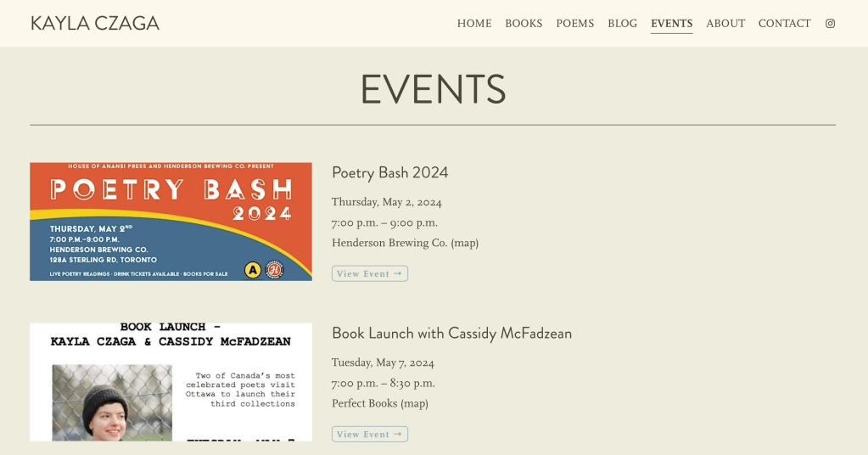Open the BOOKS page
The width and height of the screenshot is (868, 455).
coord(524,24)
